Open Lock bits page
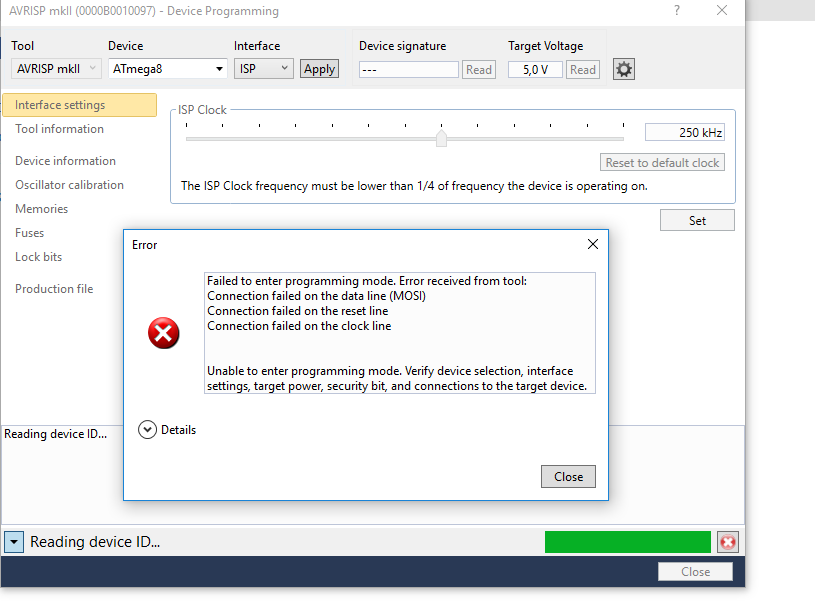Image resolution: width=815 pixels, height=612 pixels. pyautogui.click(x=38, y=257)
